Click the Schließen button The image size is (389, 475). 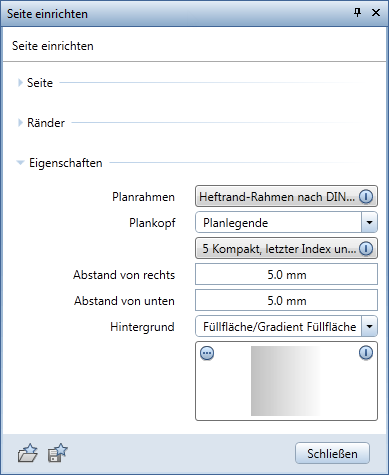[x=332, y=453]
